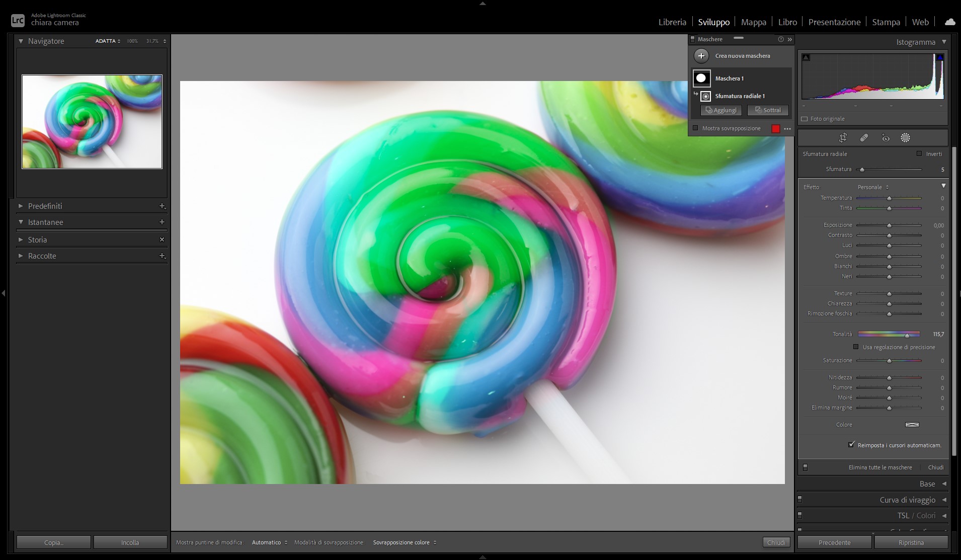Open the ADATTA zoom mode dropdown

[108, 41]
